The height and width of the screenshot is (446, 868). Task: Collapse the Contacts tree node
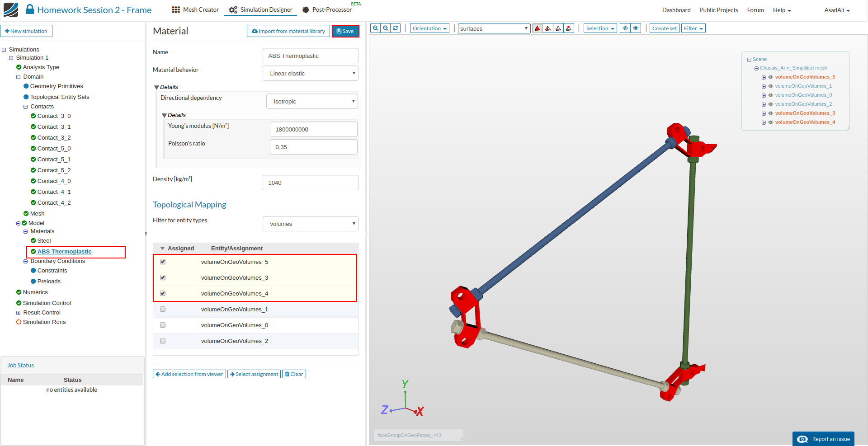[x=26, y=107]
